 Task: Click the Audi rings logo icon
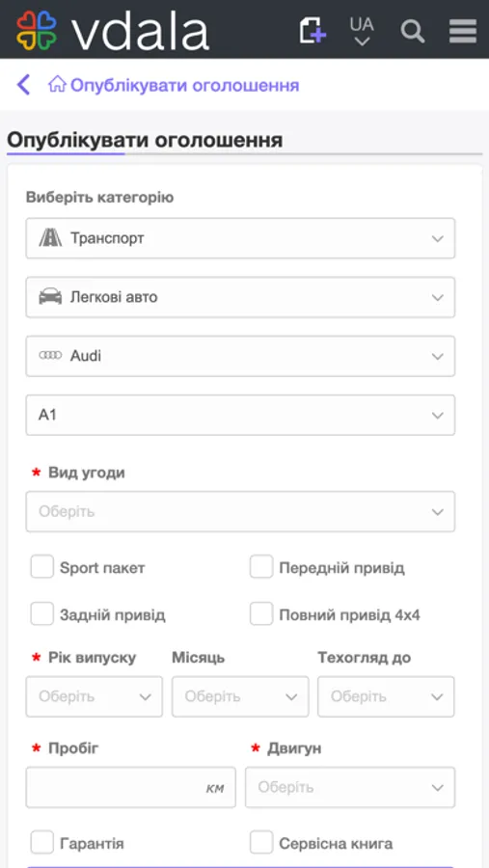(50, 356)
